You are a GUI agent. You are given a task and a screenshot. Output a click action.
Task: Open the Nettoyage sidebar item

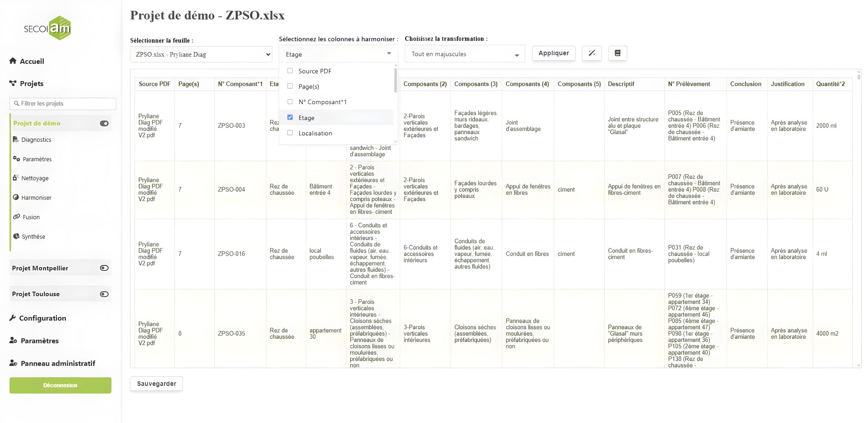[x=35, y=178]
